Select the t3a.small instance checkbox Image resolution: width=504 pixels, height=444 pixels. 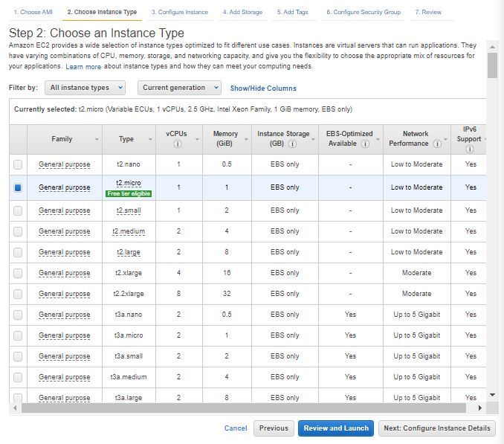pyautogui.click(x=18, y=356)
